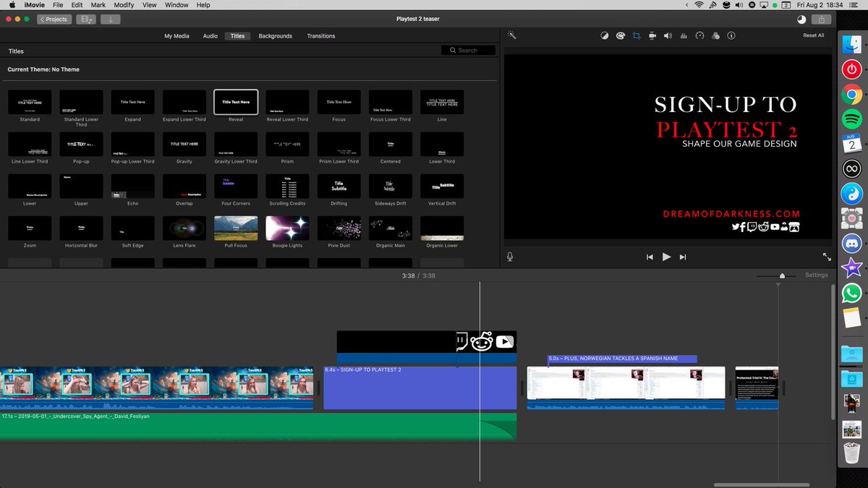The width and height of the screenshot is (868, 488).
Task: Open Color Correction palette tool
Action: [x=621, y=35]
